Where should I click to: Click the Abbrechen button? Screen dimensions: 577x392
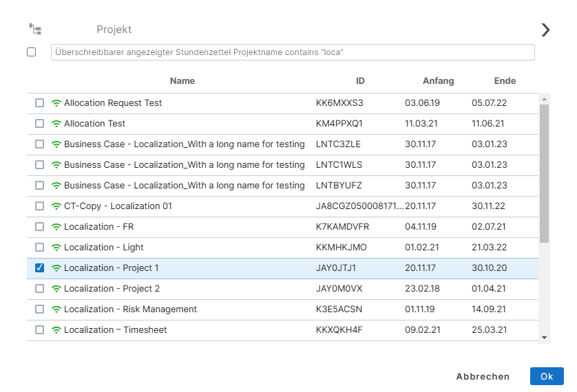click(x=483, y=376)
